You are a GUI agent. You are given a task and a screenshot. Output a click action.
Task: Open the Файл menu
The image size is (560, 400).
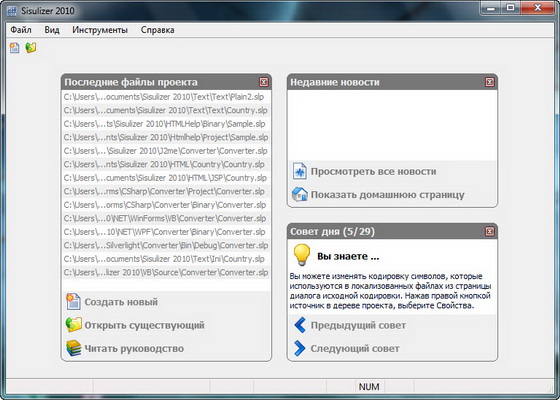21,30
